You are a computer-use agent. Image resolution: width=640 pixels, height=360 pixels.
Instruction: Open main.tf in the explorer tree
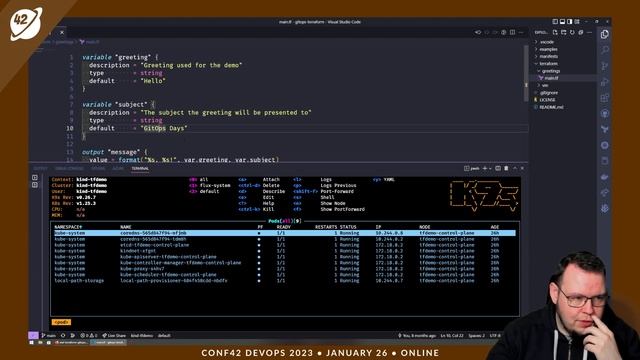pos(551,78)
